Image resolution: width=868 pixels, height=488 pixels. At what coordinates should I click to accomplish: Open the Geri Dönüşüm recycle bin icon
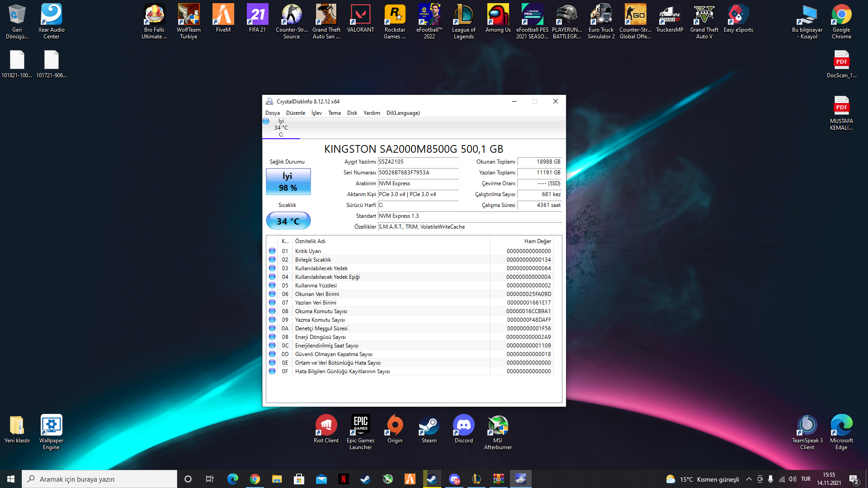(x=17, y=21)
